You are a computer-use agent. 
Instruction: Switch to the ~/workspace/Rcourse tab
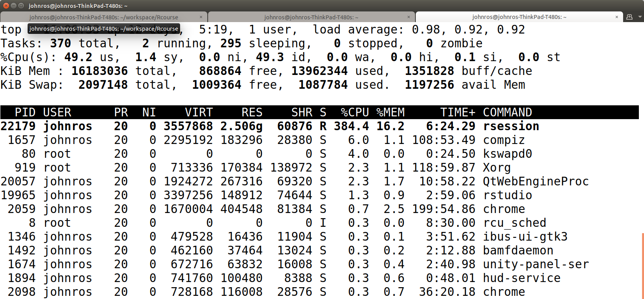tap(103, 17)
